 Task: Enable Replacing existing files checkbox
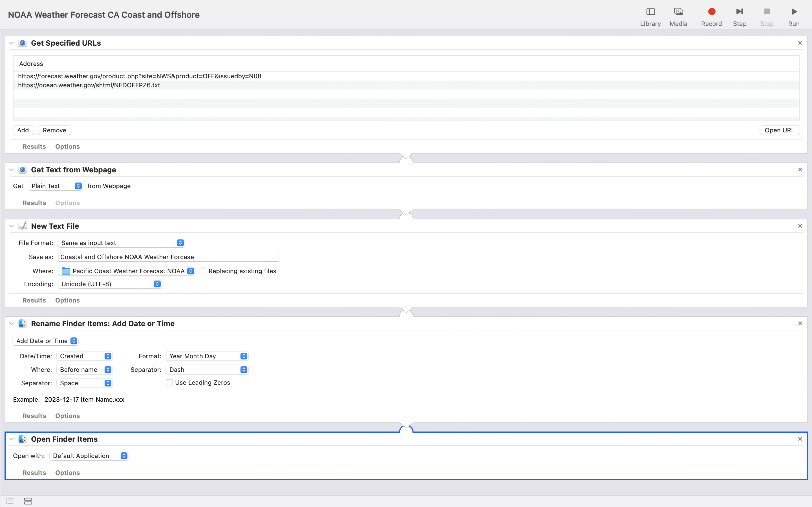tap(203, 271)
